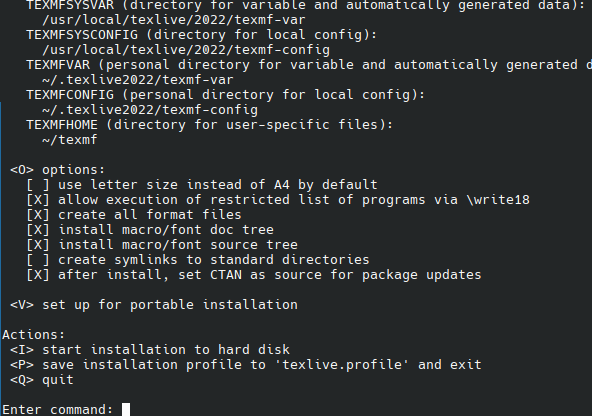The image size is (592, 416).
Task: Toggle the install macro/font source tree checkbox
Action: (38, 245)
